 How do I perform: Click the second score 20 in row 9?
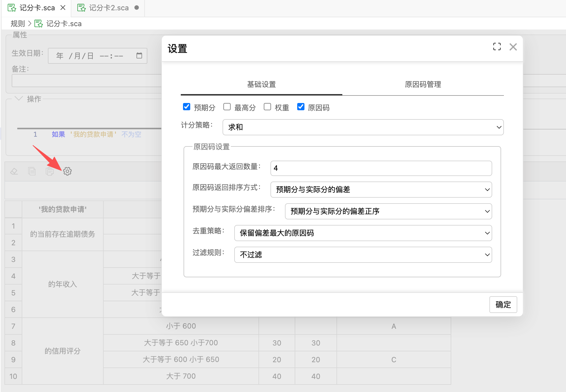coord(316,359)
